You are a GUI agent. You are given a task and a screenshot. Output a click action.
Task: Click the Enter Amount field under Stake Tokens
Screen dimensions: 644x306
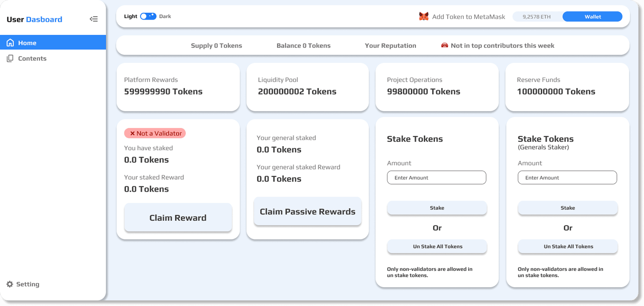tap(437, 177)
